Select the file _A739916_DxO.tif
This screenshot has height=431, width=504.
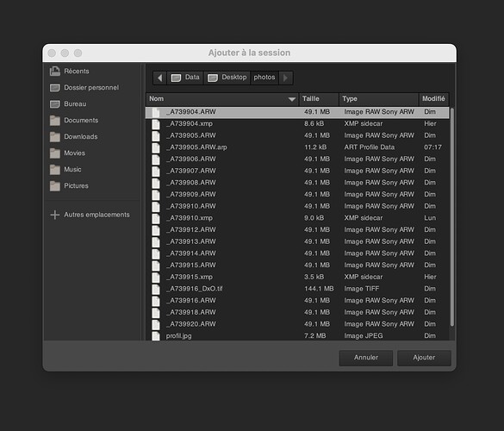[297, 289]
